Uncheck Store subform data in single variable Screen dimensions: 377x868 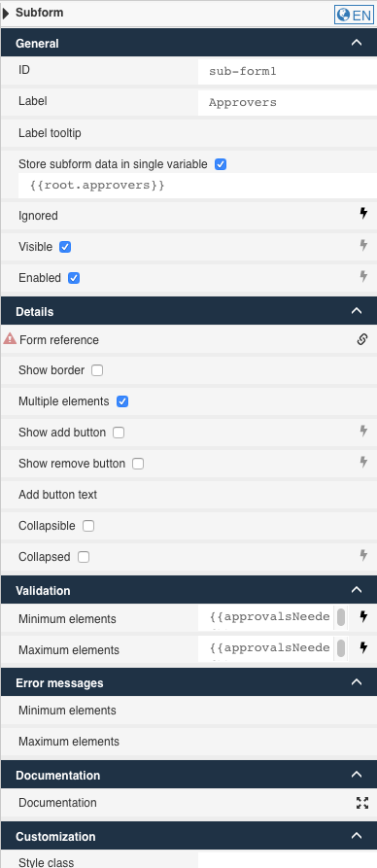221,164
